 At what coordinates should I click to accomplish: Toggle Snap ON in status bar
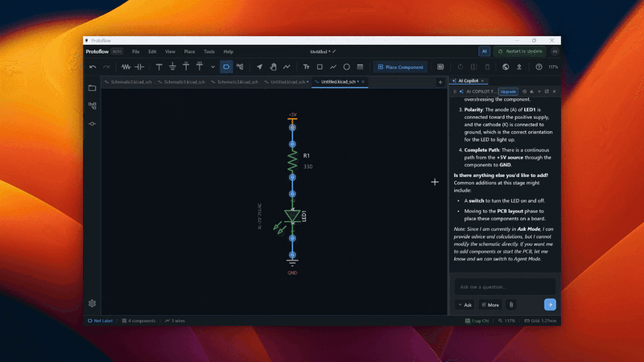[477, 321]
